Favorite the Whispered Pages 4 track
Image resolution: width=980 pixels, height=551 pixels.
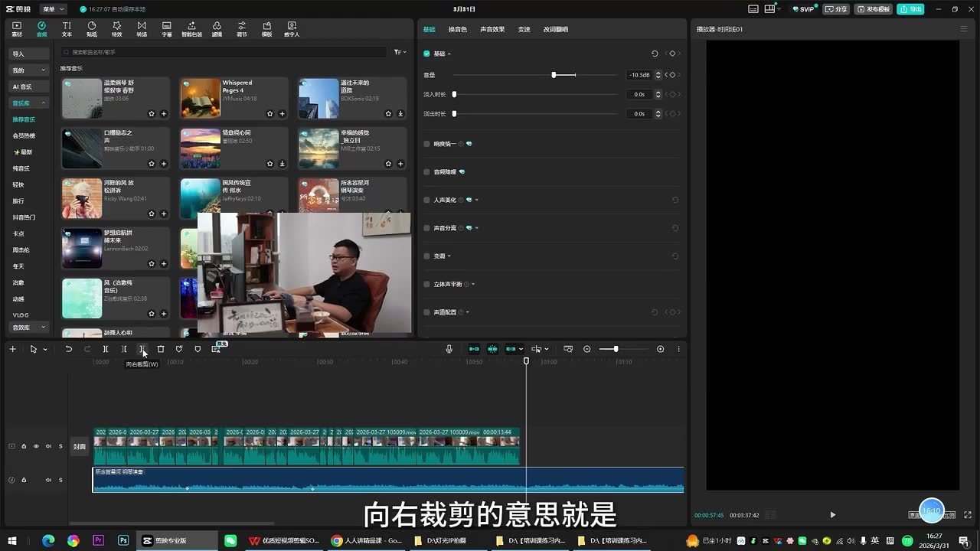click(270, 113)
